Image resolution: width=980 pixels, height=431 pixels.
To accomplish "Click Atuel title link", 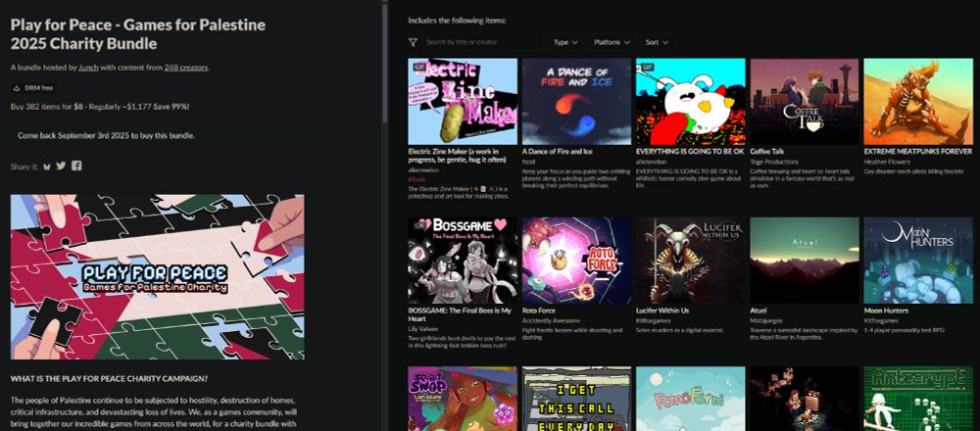I will click(759, 311).
